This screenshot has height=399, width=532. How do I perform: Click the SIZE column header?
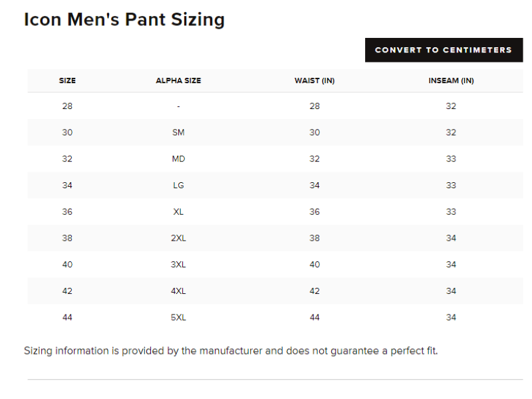click(x=67, y=80)
